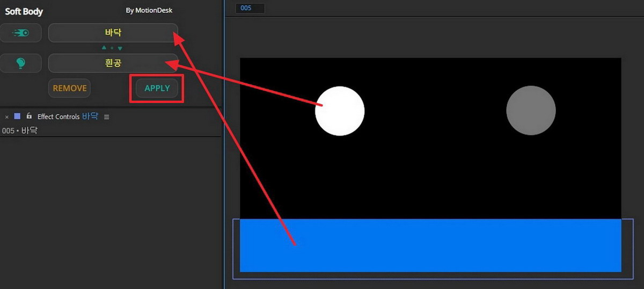Click the blue layer color label swatch
This screenshot has width=644, height=289.
click(x=17, y=116)
